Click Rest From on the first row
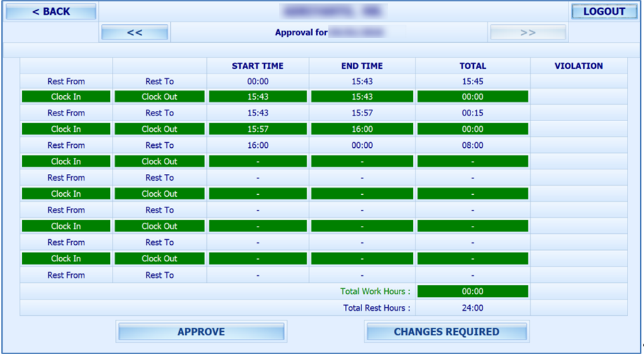Viewport: 644px width, 354px height. 66,81
